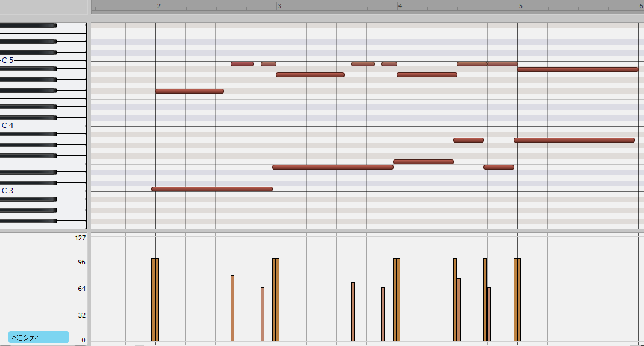Viewport: 644px width, 346px height.
Task: Click velocity bar of second B4 in measure 3
Action: click(383, 315)
